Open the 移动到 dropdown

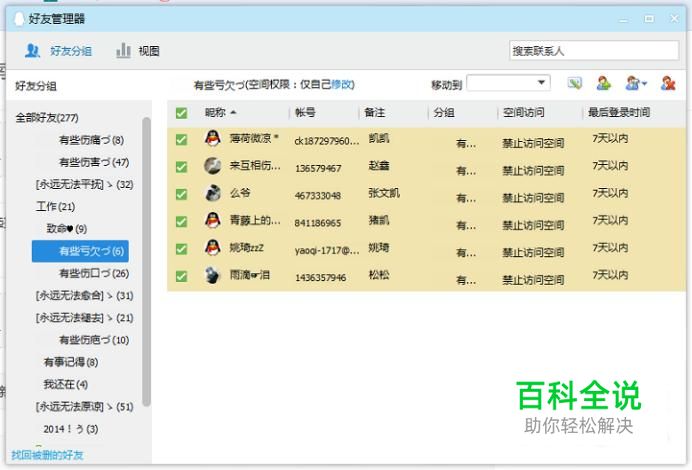click(x=508, y=83)
